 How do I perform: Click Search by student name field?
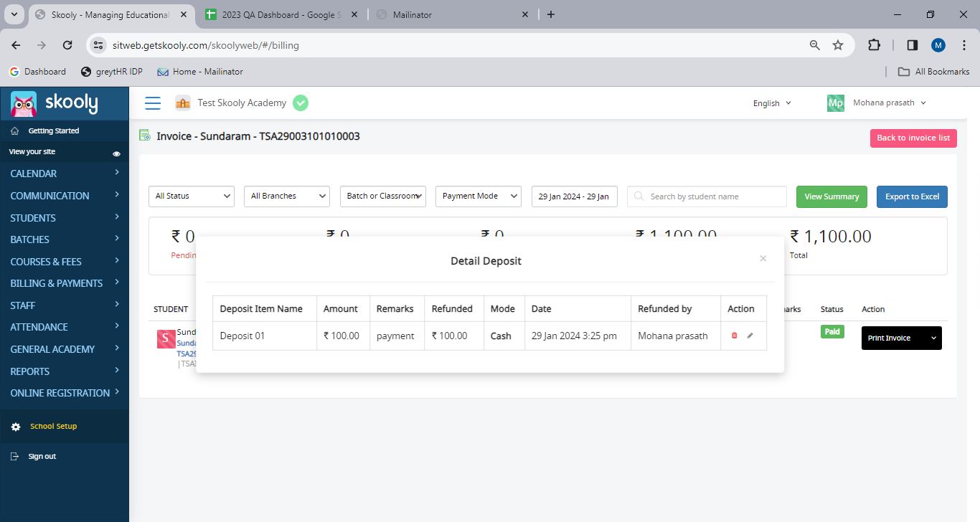[707, 196]
